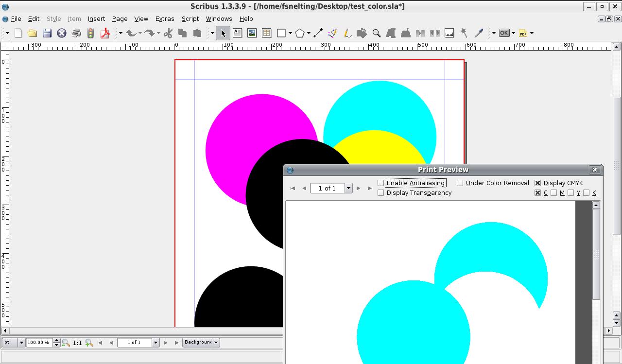
Task: Open the Help menu
Action: pyautogui.click(x=246, y=18)
